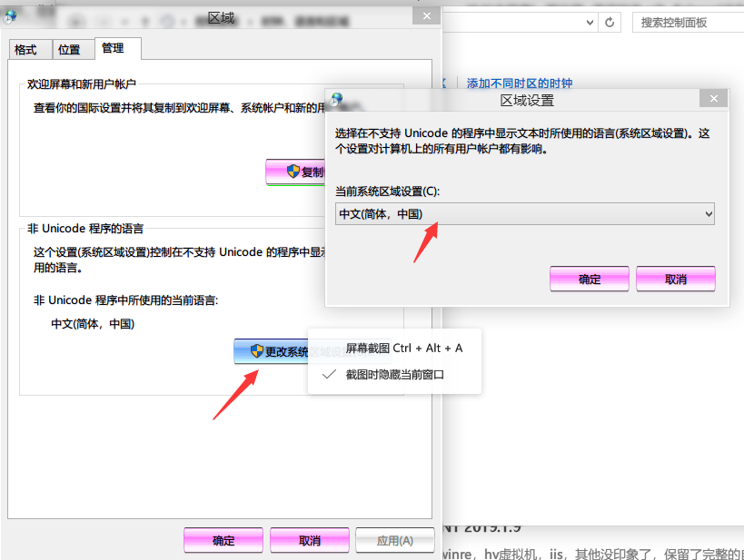Choose 屏幕截图 Ctrl + Alt + A menu item
The image size is (744, 560).
coord(403,348)
